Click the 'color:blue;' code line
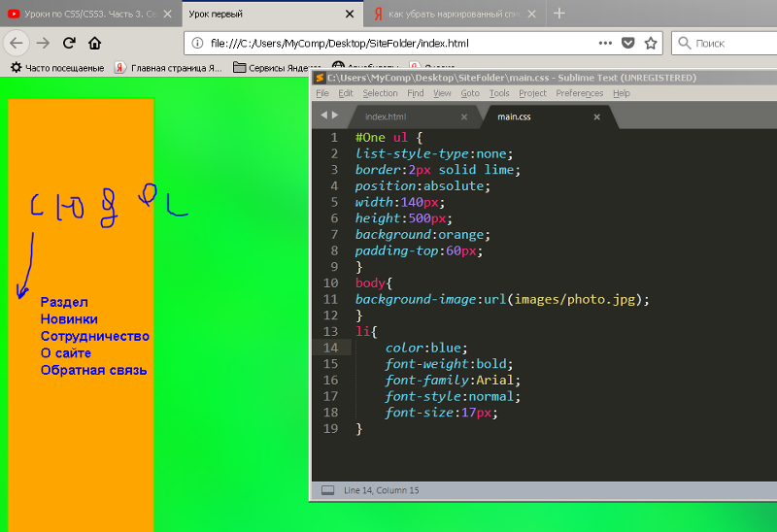 [x=426, y=348]
